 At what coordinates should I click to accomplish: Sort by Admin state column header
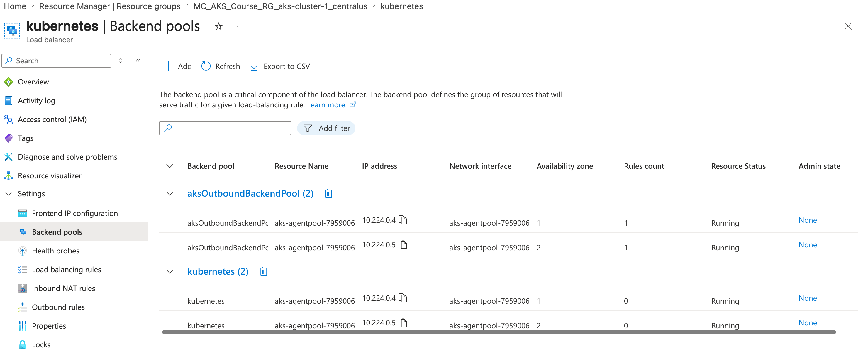point(819,166)
